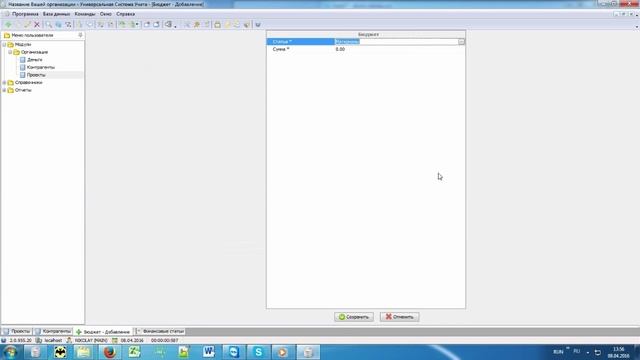Open the Excel taskbar icon

[x=134, y=352]
